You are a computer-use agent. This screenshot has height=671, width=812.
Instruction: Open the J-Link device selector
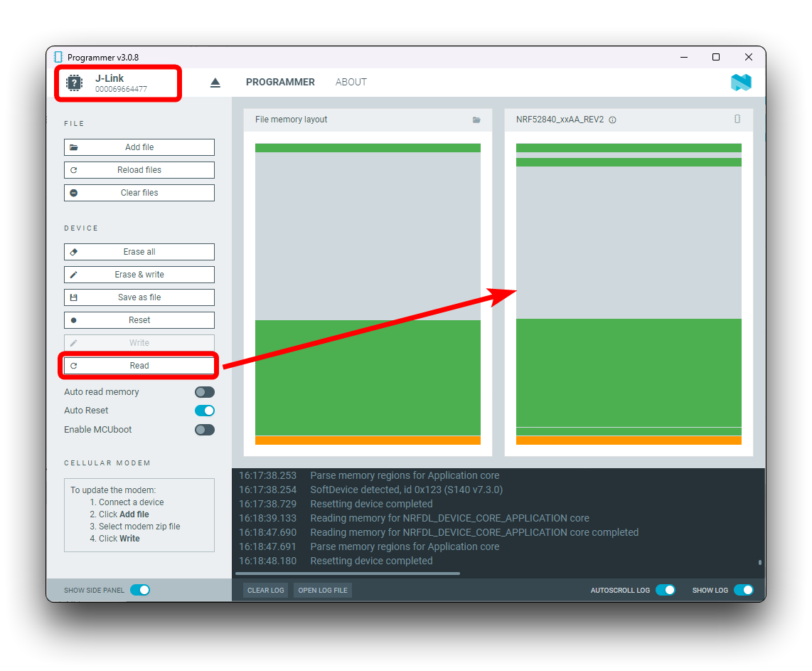[118, 83]
